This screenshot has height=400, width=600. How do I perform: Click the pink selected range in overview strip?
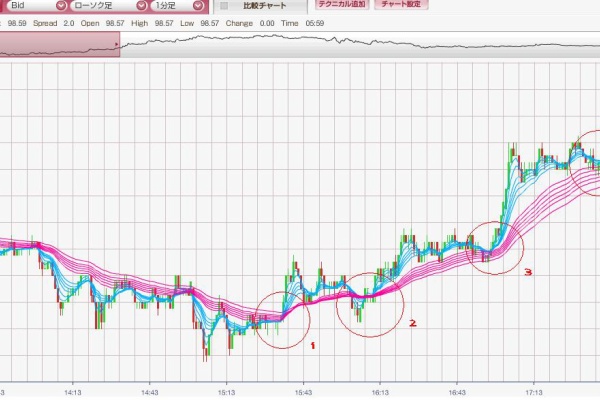[60, 44]
